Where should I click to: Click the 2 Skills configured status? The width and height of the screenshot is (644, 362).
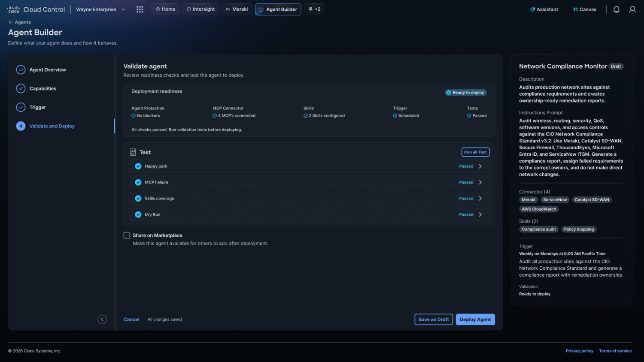click(x=324, y=116)
